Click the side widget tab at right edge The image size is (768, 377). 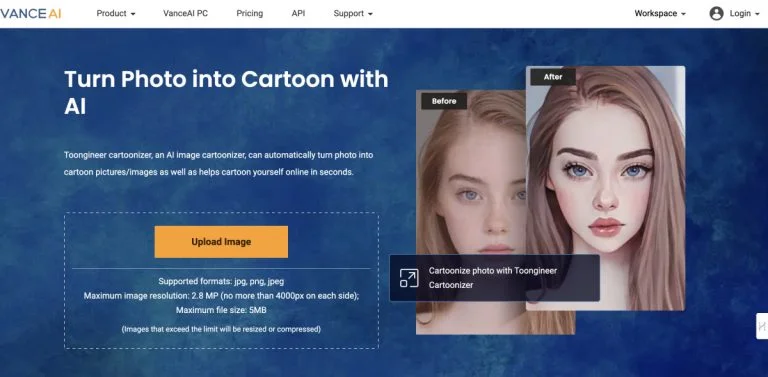coord(762,326)
